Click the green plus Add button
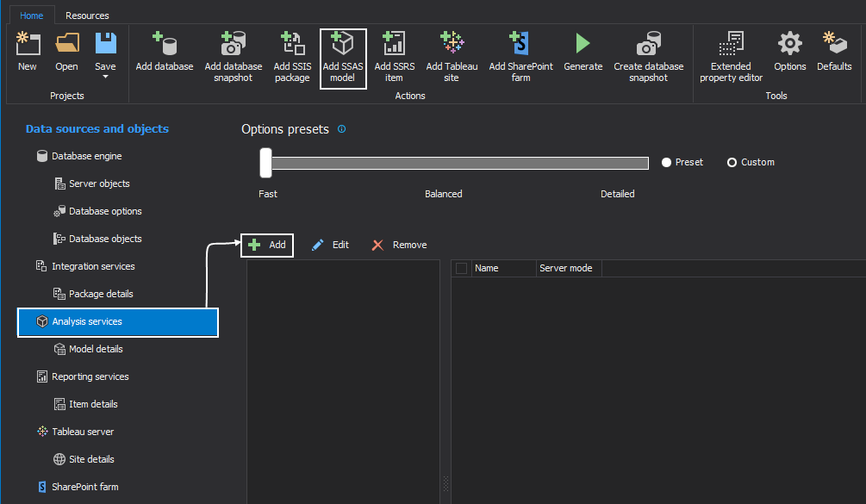The image size is (866, 504). pos(267,245)
